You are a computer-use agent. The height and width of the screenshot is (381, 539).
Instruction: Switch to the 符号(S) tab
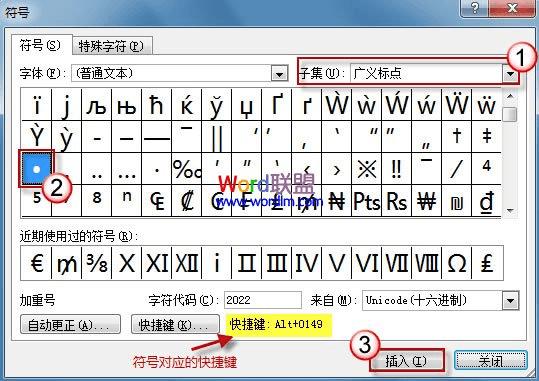click(x=41, y=45)
